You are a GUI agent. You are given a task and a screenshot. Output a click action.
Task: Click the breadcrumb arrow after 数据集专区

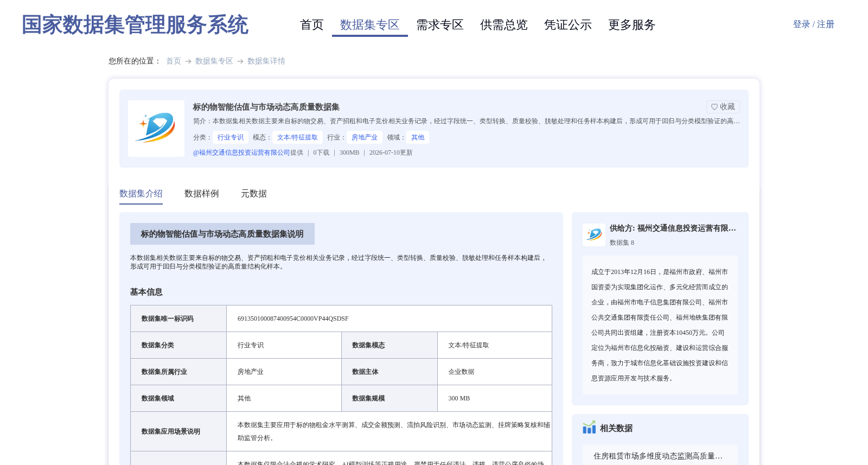(x=240, y=61)
